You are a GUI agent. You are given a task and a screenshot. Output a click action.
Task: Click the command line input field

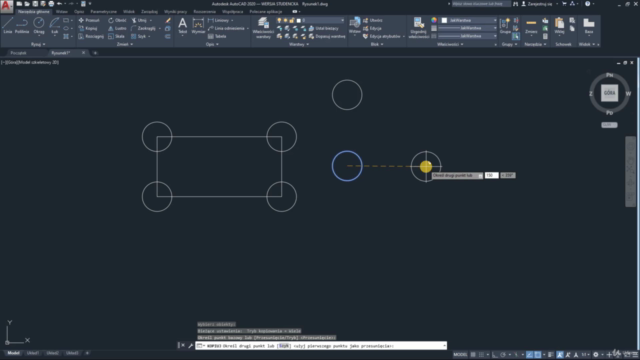click(x=321, y=346)
